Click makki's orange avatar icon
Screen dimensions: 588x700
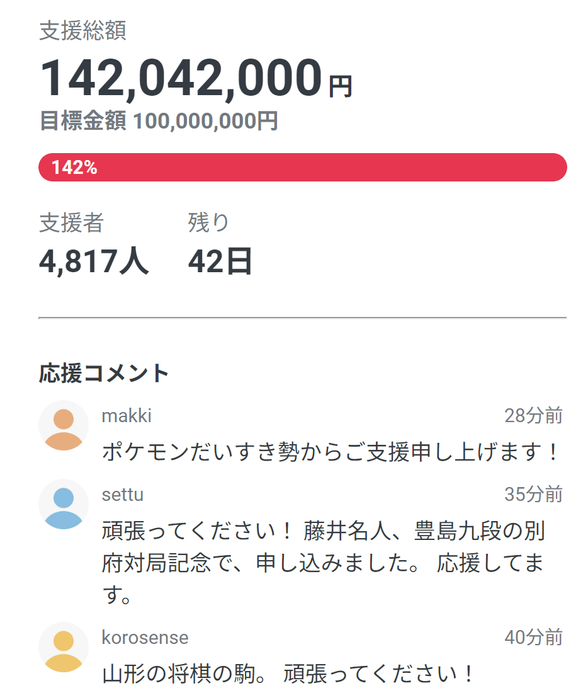pyautogui.click(x=64, y=425)
